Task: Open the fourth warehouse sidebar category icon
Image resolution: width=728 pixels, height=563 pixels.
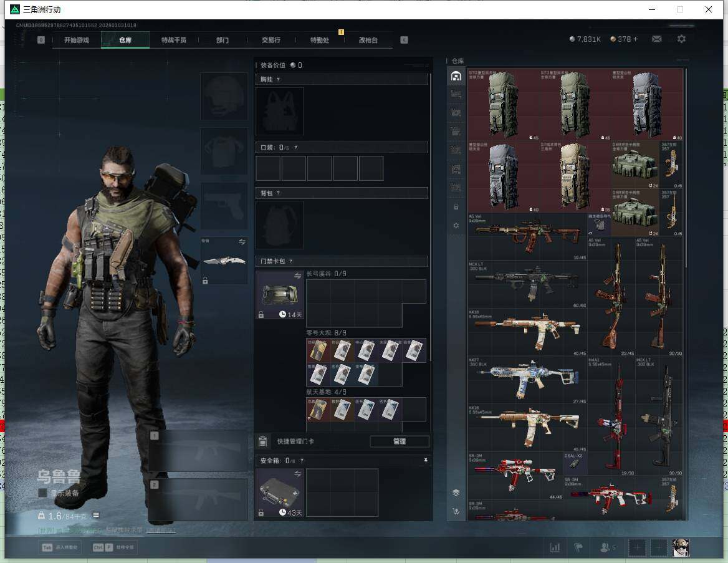Action: coord(456,132)
